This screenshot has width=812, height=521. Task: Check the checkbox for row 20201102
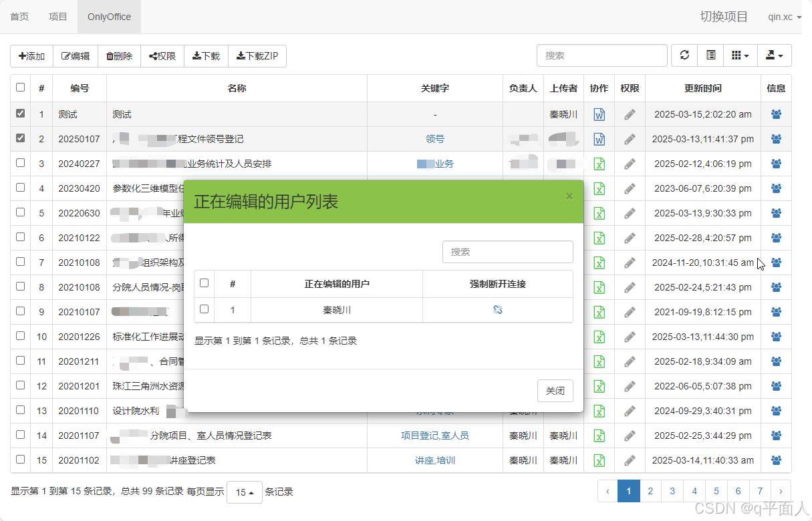[x=20, y=460]
